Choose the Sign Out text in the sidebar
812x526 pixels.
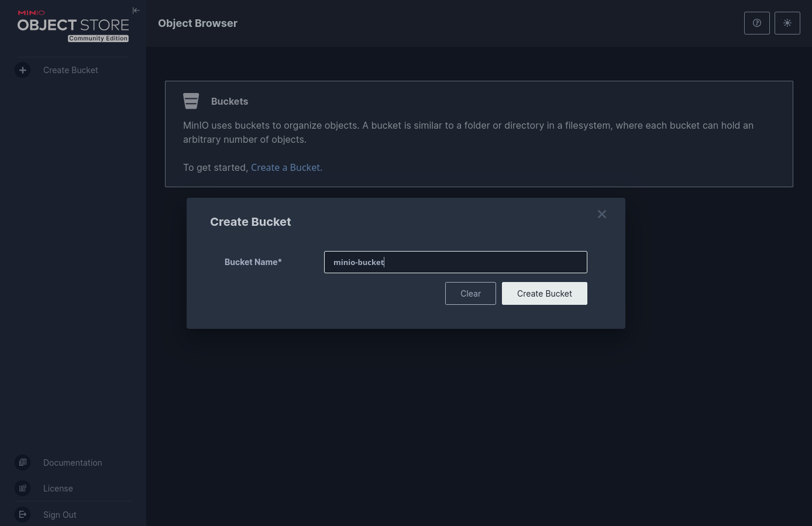(60, 515)
